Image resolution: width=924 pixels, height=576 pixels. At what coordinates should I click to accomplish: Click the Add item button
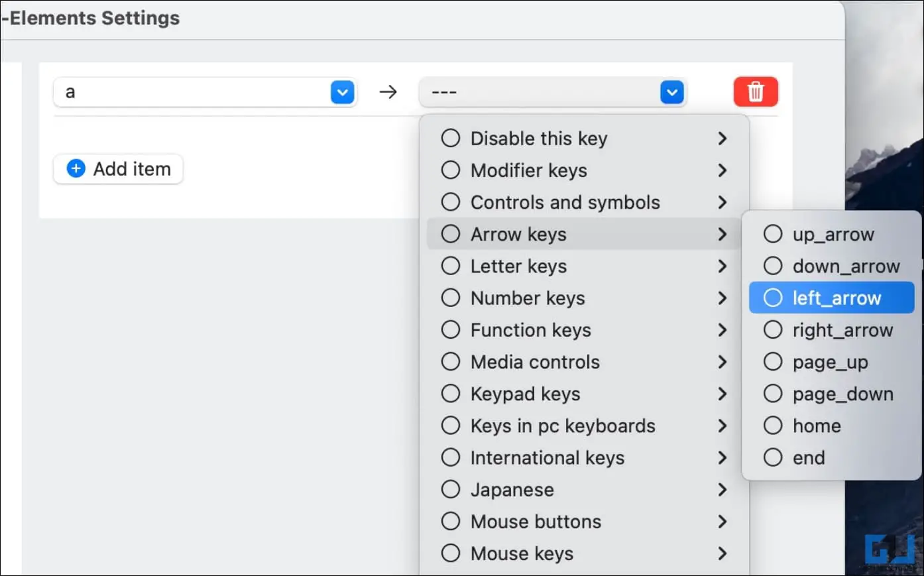[118, 169]
